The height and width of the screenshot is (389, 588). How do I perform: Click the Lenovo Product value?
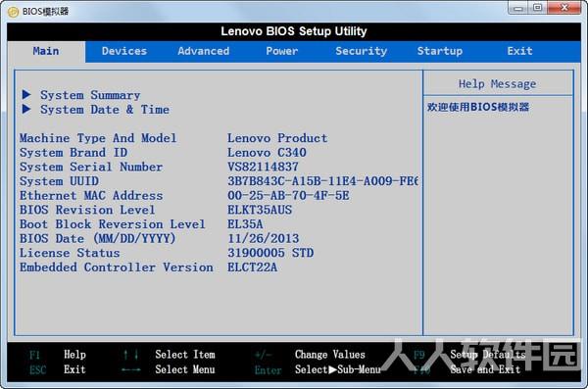277,138
